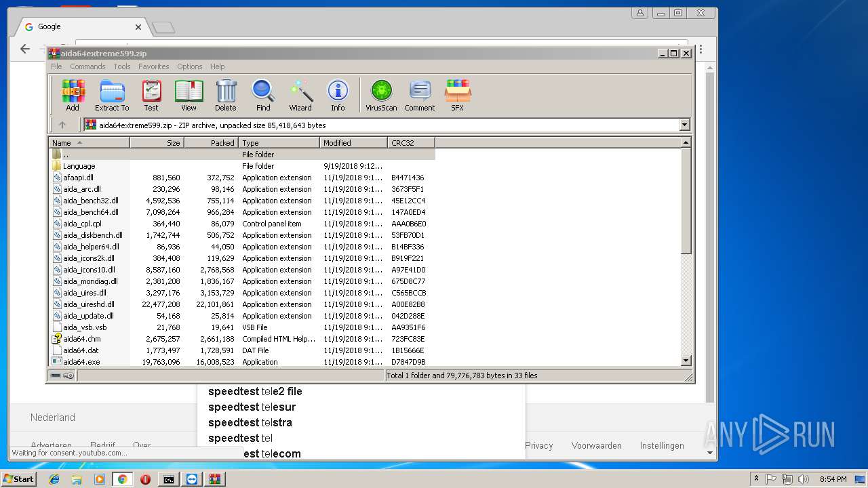Run VirusScan from the toolbar
Screen dimensions: 868x488
pos(381,96)
